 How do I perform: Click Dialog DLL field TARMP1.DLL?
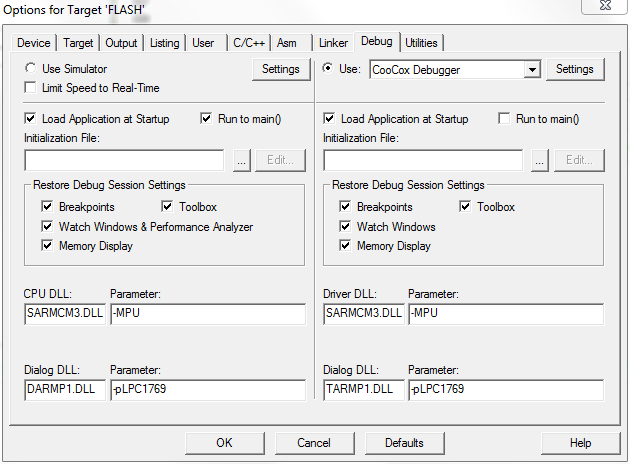364,390
